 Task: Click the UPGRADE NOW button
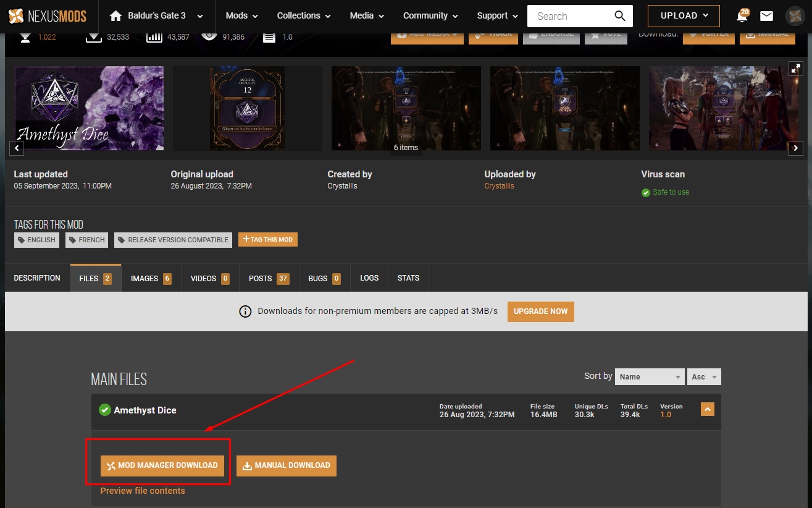point(540,311)
